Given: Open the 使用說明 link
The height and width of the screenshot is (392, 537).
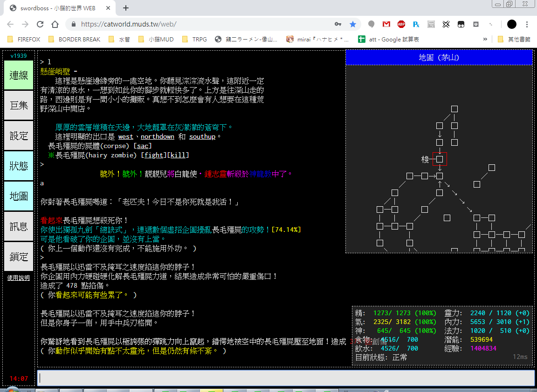Looking at the screenshot, I should [19, 278].
